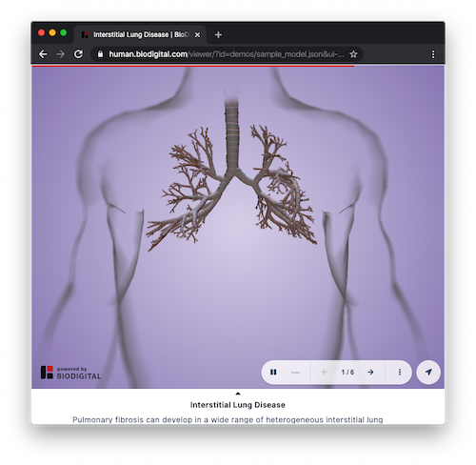Expand the info panel caret above title
476x465 pixels.
238,394
